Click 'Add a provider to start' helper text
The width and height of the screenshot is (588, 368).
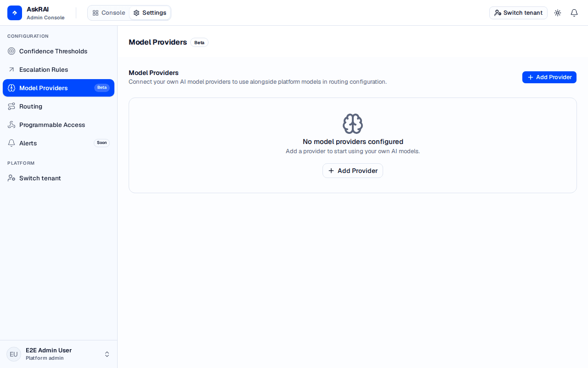(x=353, y=151)
